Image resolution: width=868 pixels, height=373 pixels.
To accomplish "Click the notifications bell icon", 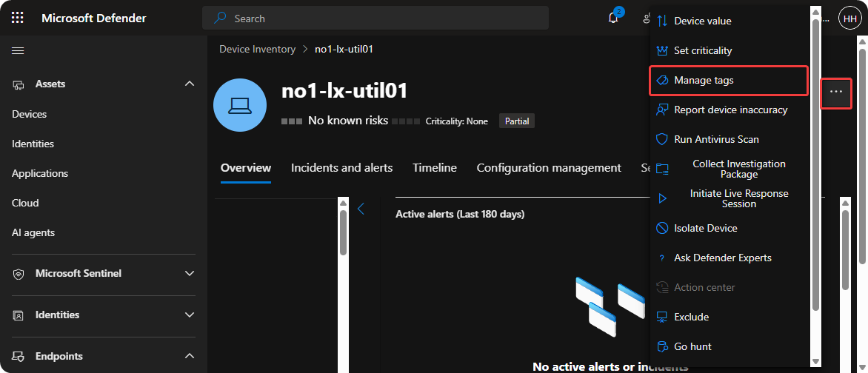I will 613,18.
